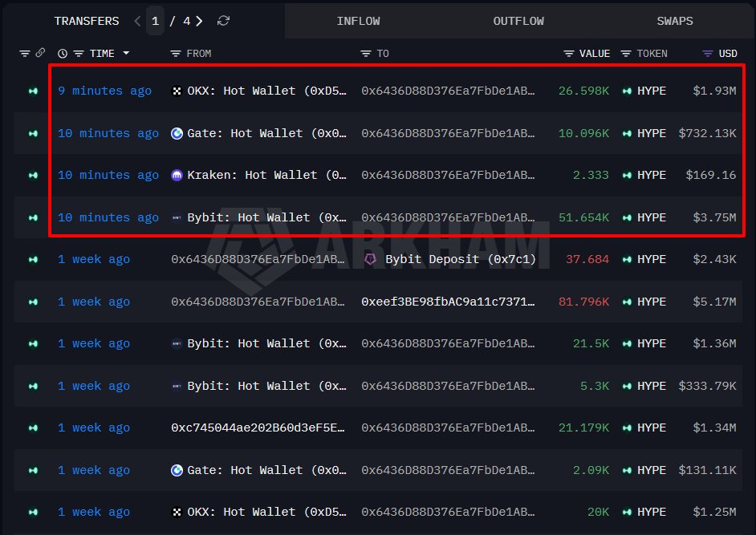The height and width of the screenshot is (535, 756).
Task: Open the OUTFLOW tab
Action: (518, 21)
